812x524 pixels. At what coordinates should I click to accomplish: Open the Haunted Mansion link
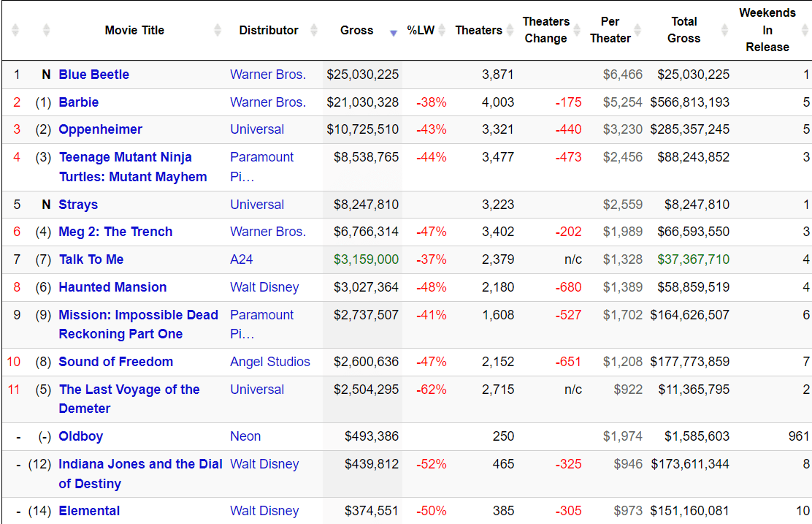click(x=113, y=287)
